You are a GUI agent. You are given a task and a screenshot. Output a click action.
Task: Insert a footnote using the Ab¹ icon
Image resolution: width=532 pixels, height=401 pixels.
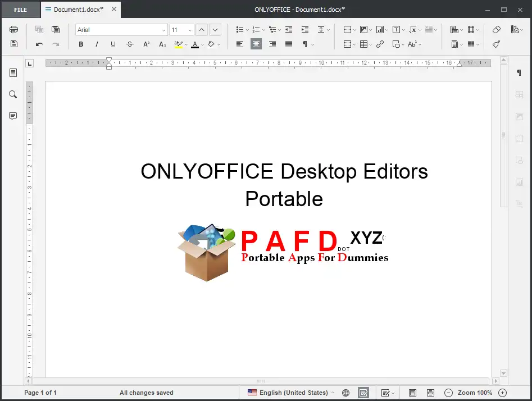coord(412,44)
